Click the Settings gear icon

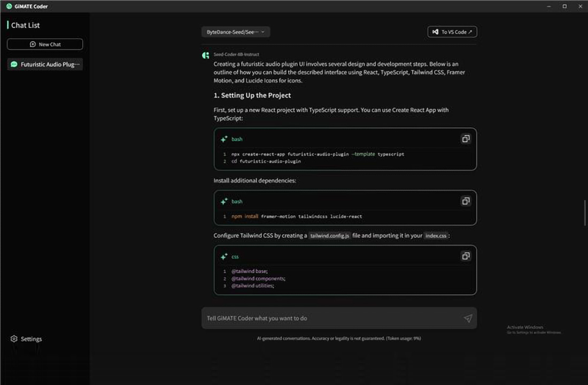(14, 339)
